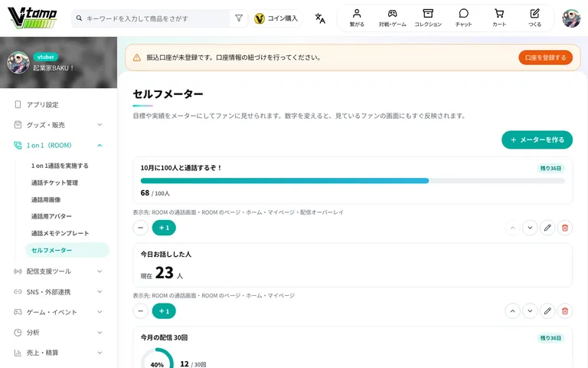This screenshot has width=588, height=368.
Task: Move 10月に100人と通話するぞ meter up
Action: pyautogui.click(x=513, y=228)
